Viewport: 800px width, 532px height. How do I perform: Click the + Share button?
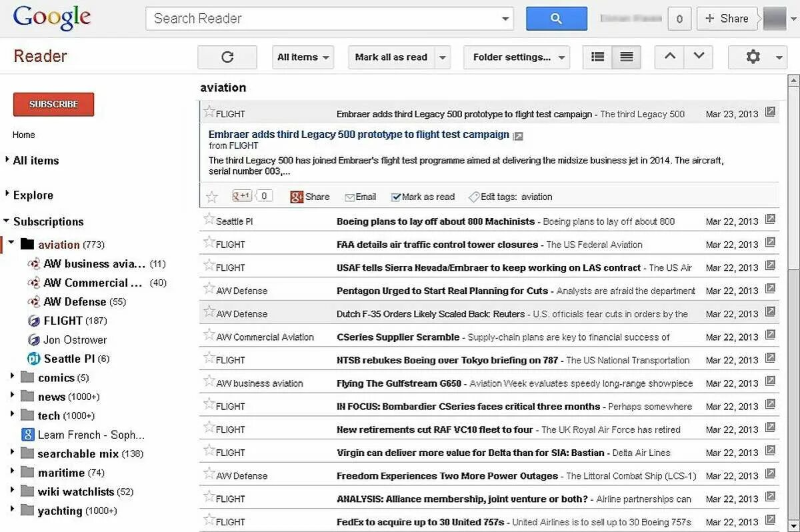[x=727, y=19]
